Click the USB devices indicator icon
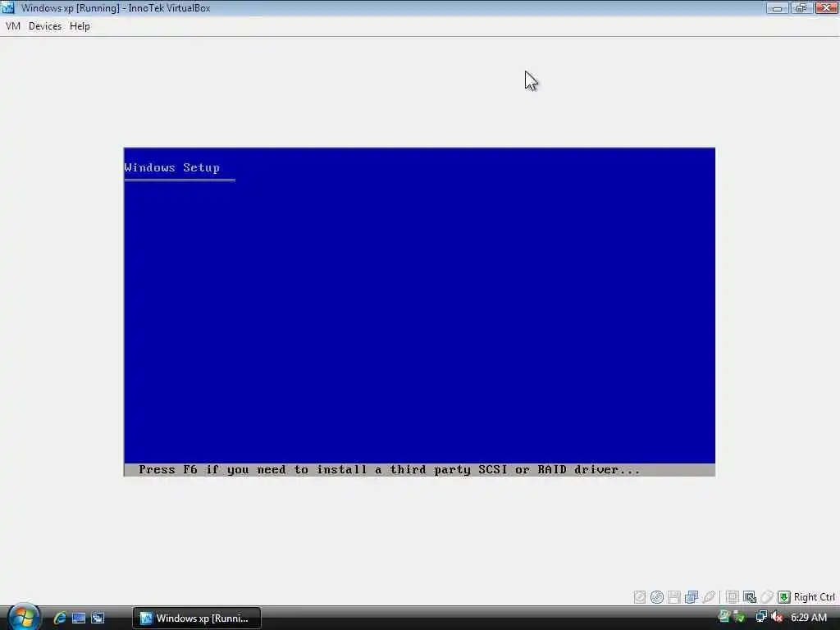The height and width of the screenshot is (630, 840). point(709,597)
